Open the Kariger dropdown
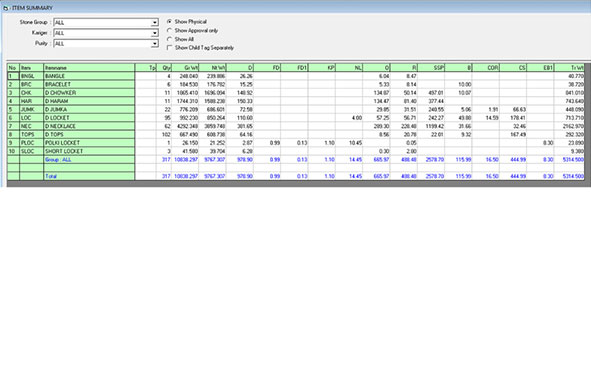Image resolution: width=591 pixels, height=369 pixels. pos(155,33)
